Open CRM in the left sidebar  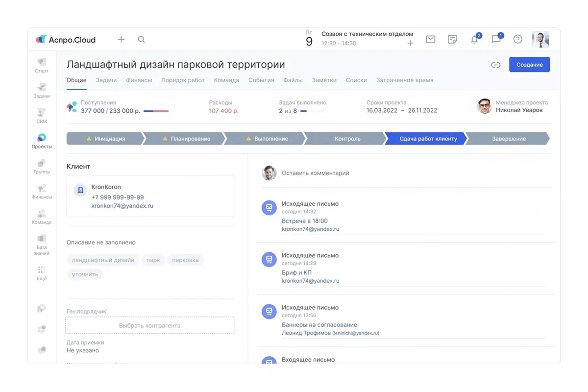[42, 115]
